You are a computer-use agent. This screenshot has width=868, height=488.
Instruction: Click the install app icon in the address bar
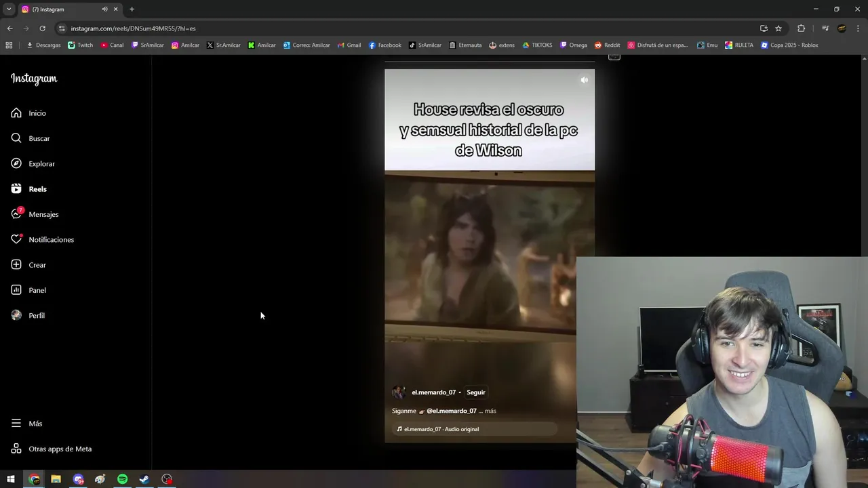(x=764, y=28)
